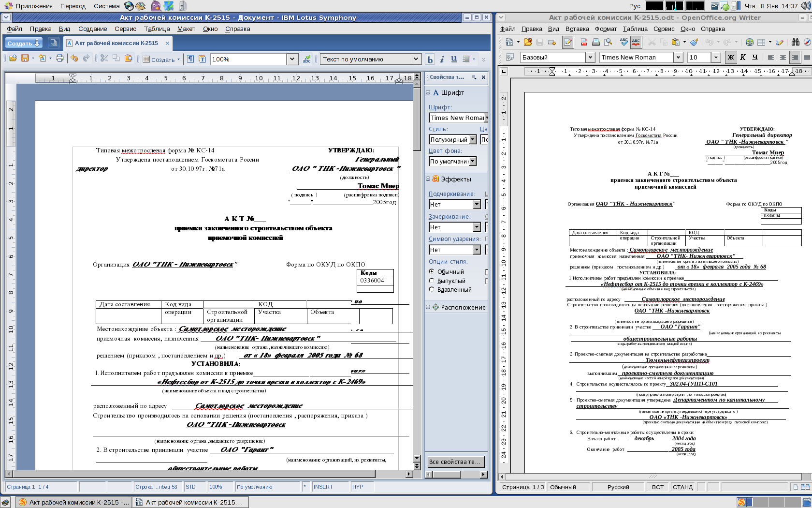The image size is (812, 508).
Task: Click Format Paintbrush icon in OpenOffice Writer
Action: pyautogui.click(x=694, y=42)
